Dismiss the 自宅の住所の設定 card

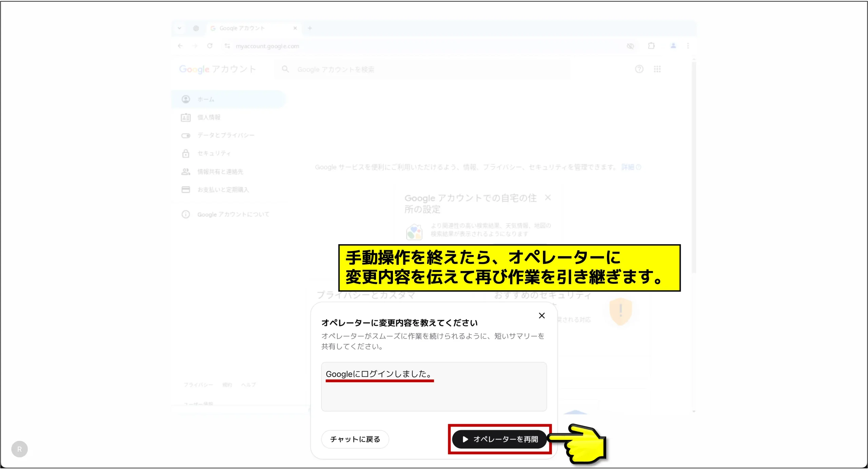(548, 197)
